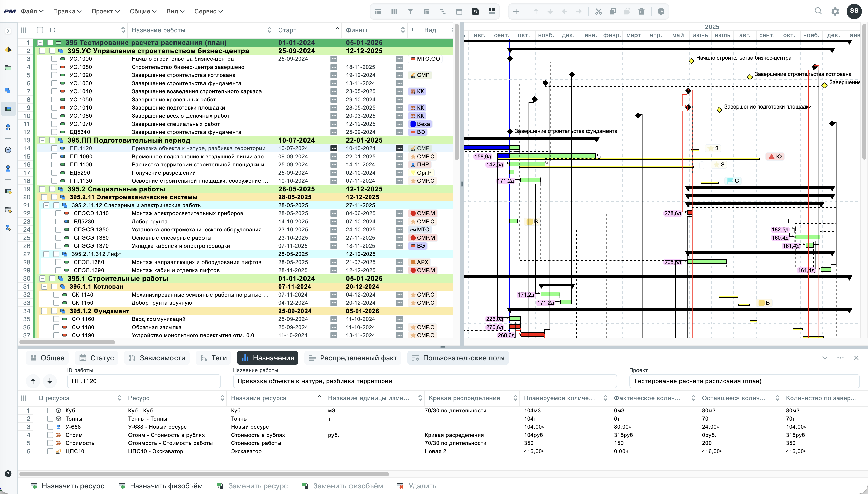868x494 pixels.
Task: Click the plus Add icon in the toolbar
Action: [516, 11]
